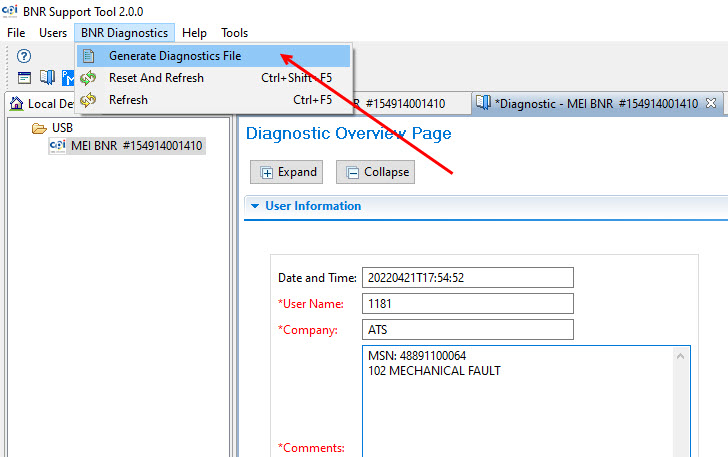Select MEI BNR #154914001410 in device tree

click(136, 146)
